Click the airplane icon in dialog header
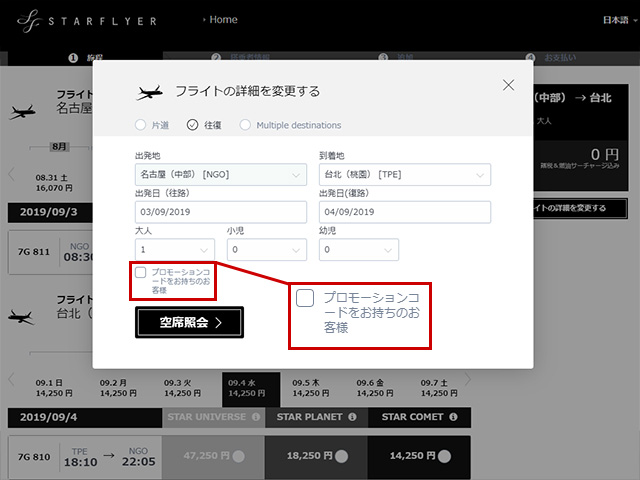This screenshot has height=480, width=640. click(x=149, y=92)
